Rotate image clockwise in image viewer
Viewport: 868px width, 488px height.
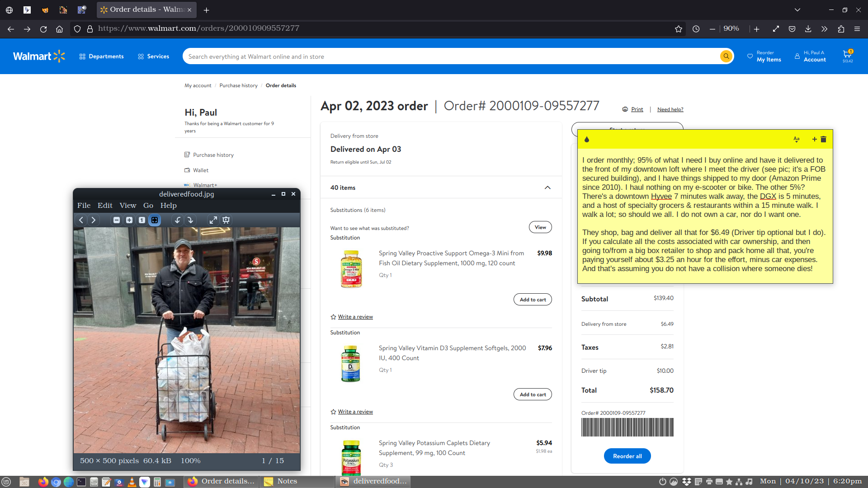click(x=190, y=220)
